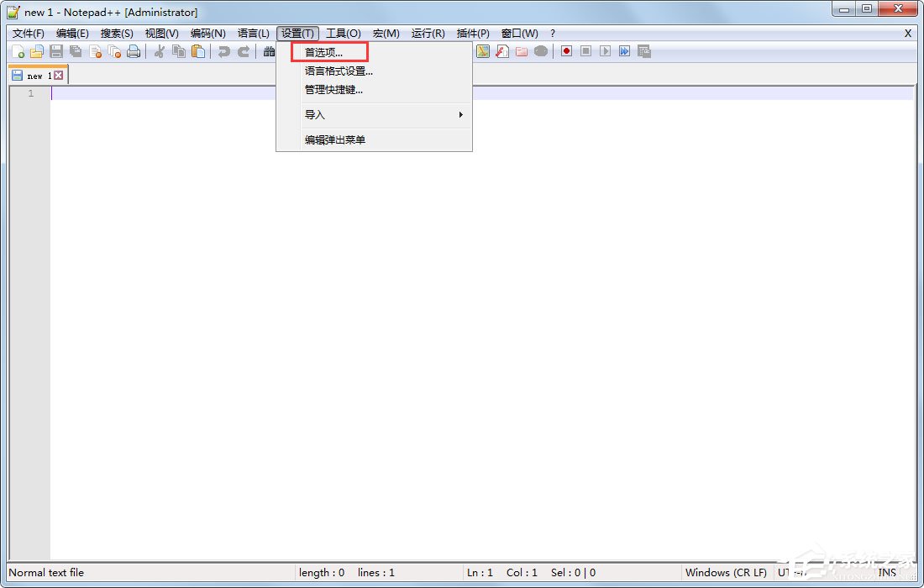The image size is (924, 588).
Task: Create a new document with the new file icon
Action: tap(16, 51)
